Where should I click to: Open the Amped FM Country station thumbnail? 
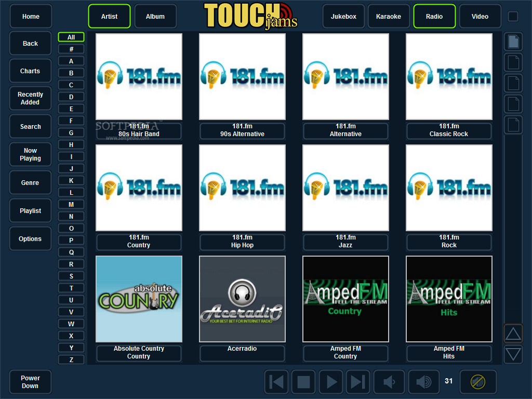(345, 299)
